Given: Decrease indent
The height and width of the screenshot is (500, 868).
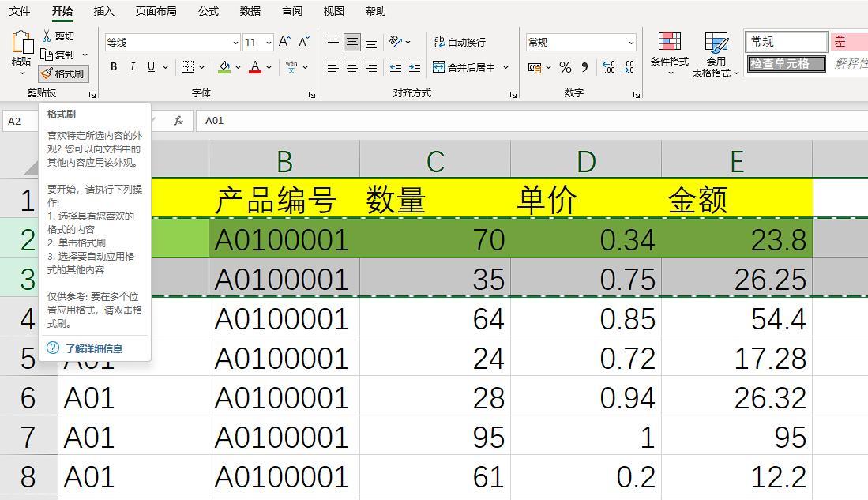Looking at the screenshot, I should coord(395,67).
